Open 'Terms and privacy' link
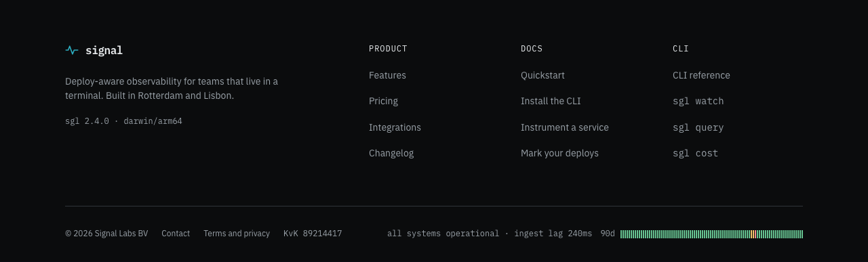868x262 pixels. (237, 234)
